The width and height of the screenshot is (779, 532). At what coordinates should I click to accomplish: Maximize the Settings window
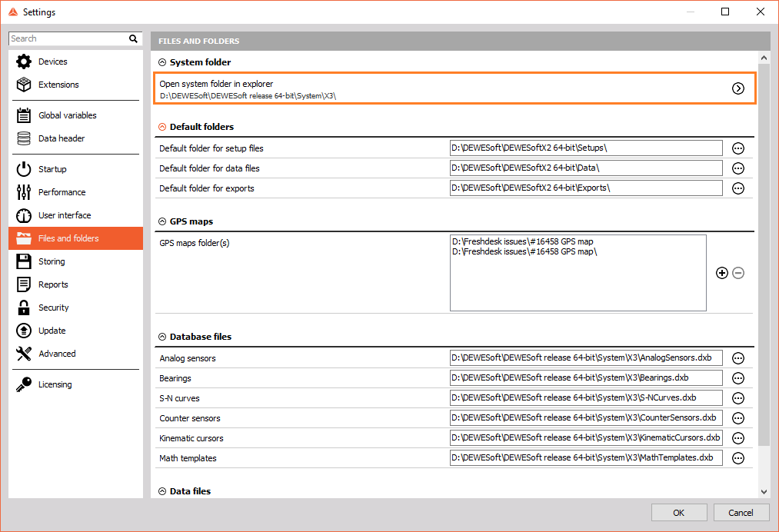(x=725, y=12)
